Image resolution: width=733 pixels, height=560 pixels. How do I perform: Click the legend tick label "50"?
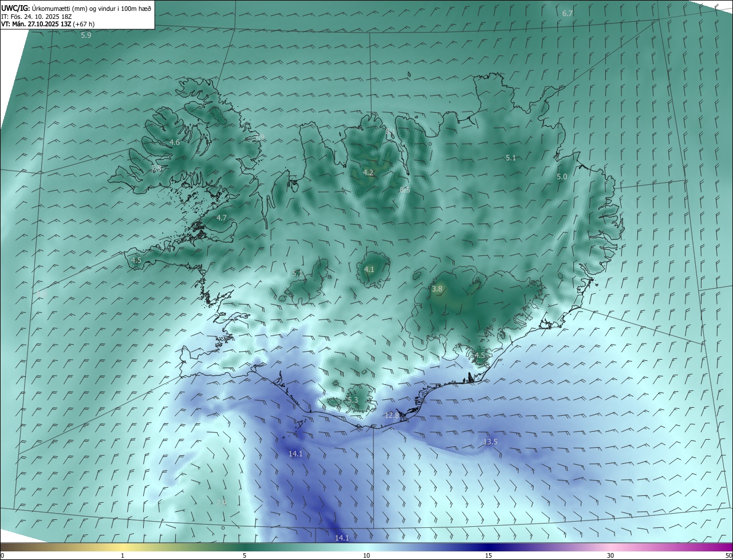[x=728, y=555]
